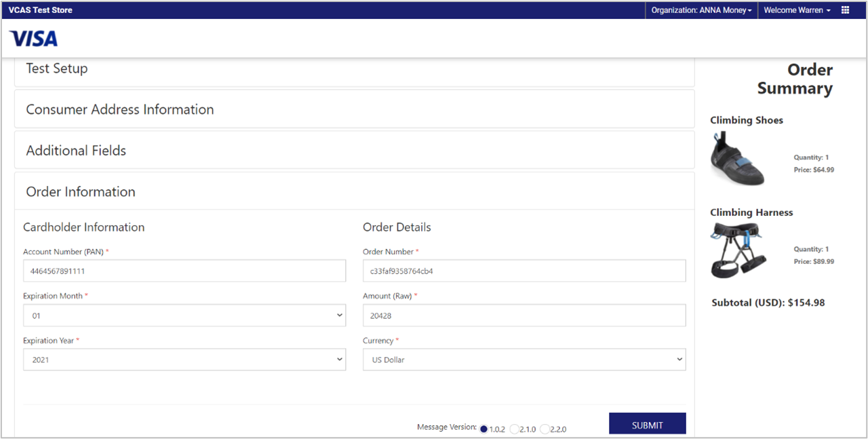Click the SUBMIT button
This screenshot has width=868, height=439.
647,424
